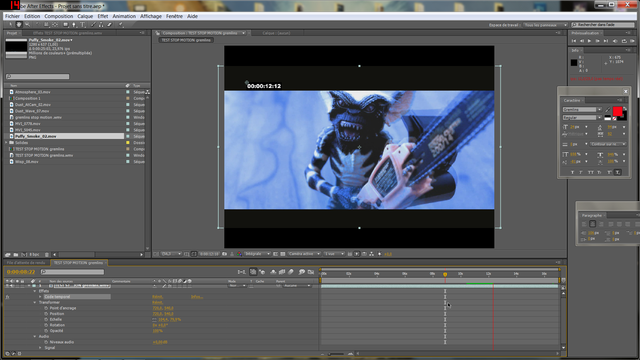Toggle motion blur for the composition
Screen dimensions: 640x360
coord(291,272)
